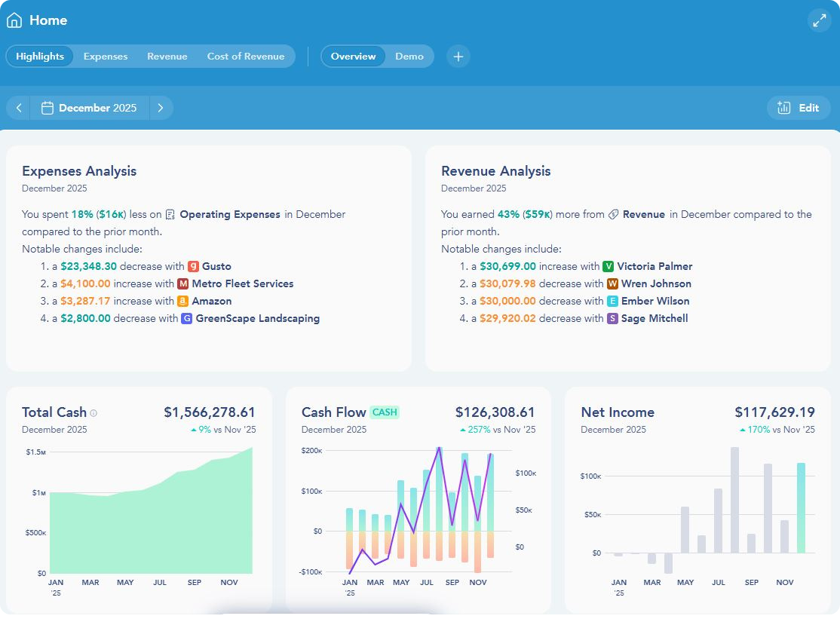The image size is (840, 625).
Task: Click the Home house icon
Action: coord(14,20)
